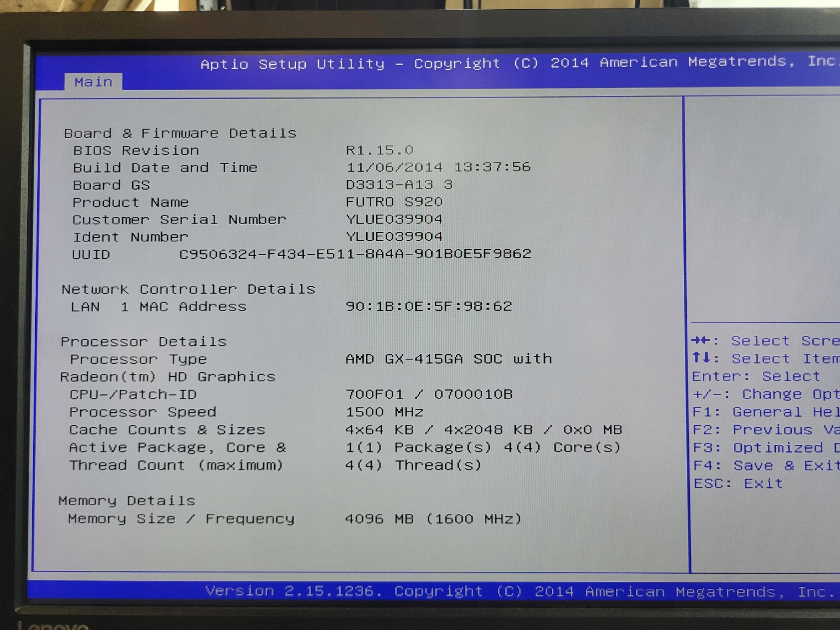
Task: Select the Main tab
Action: 93,82
